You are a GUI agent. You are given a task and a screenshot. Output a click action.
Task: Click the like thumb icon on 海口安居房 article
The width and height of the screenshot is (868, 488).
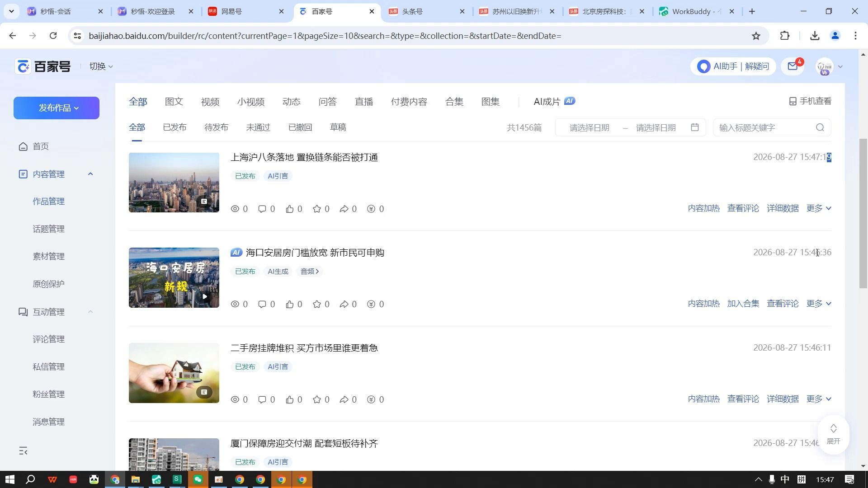[x=290, y=304]
